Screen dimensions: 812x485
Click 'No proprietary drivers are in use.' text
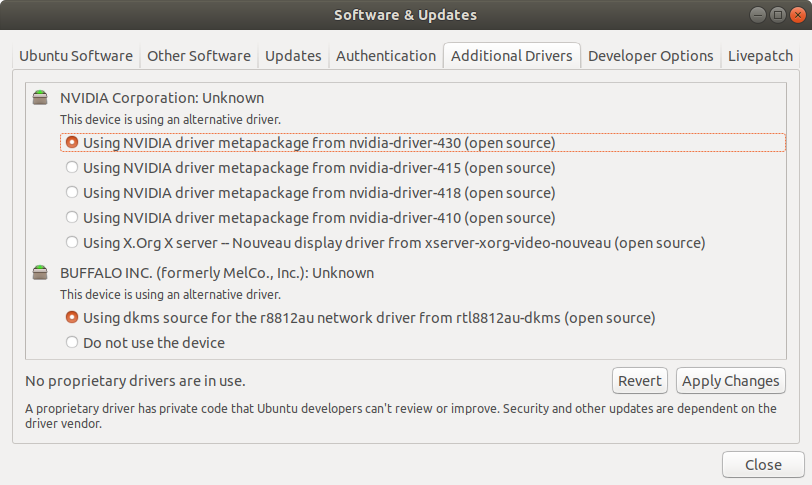coord(135,381)
